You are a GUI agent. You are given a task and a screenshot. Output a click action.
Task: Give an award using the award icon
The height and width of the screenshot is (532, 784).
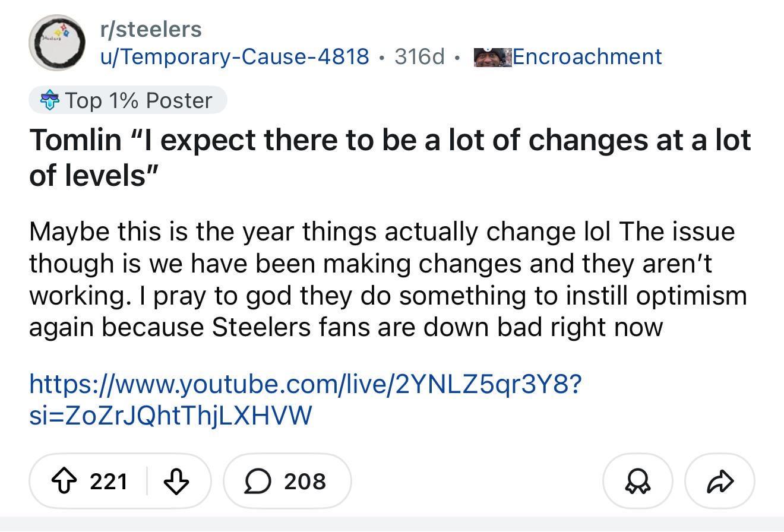pos(637,482)
